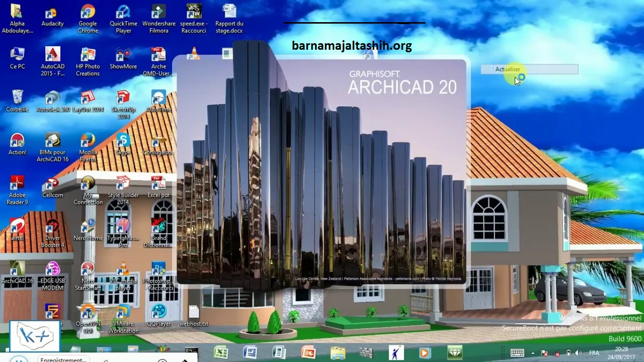Open the Excel pdf file icon
Screen dimensions: 644x362
tap(158, 187)
